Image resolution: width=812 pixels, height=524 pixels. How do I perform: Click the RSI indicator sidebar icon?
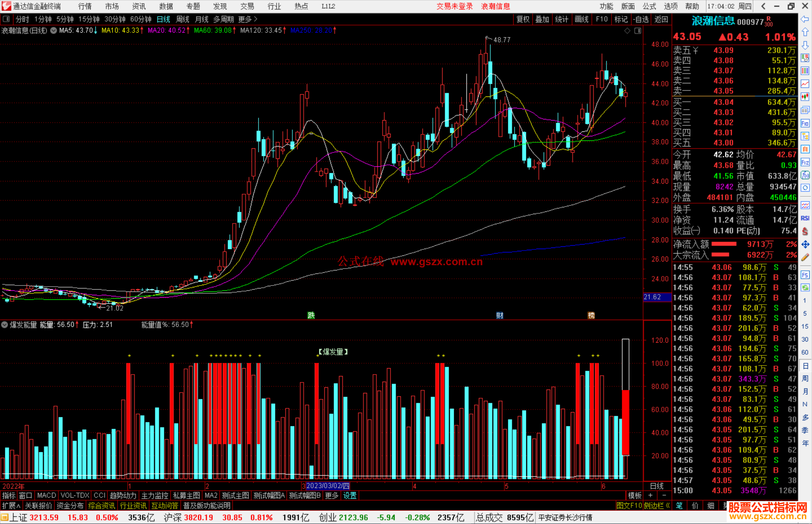(805, 218)
